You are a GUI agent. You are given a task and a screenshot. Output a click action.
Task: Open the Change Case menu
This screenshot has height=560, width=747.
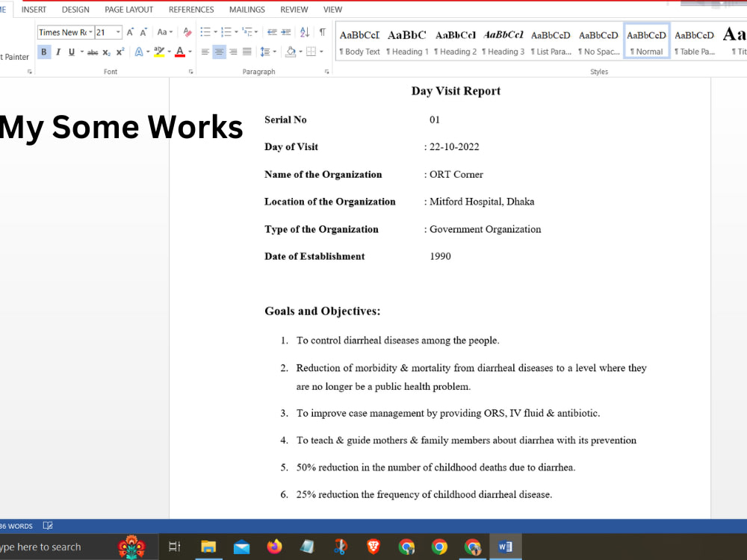tap(164, 32)
